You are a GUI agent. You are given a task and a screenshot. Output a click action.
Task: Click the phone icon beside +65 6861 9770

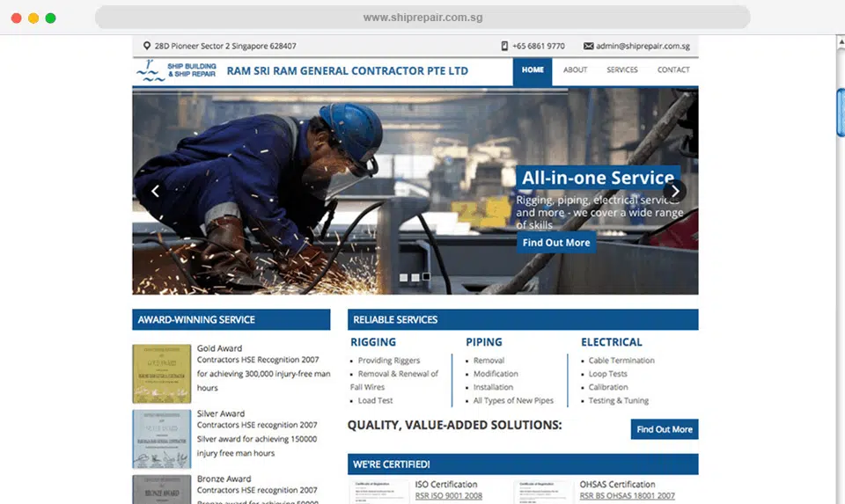[x=504, y=47]
